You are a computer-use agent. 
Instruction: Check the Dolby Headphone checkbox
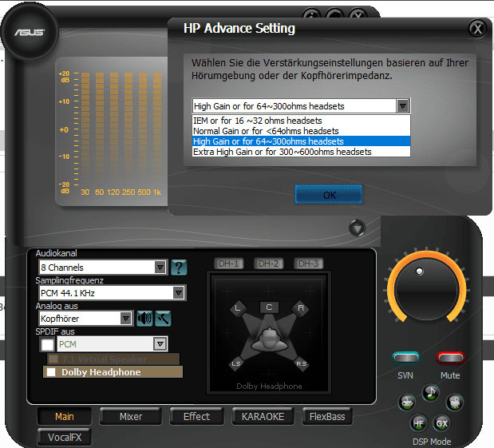coord(51,372)
